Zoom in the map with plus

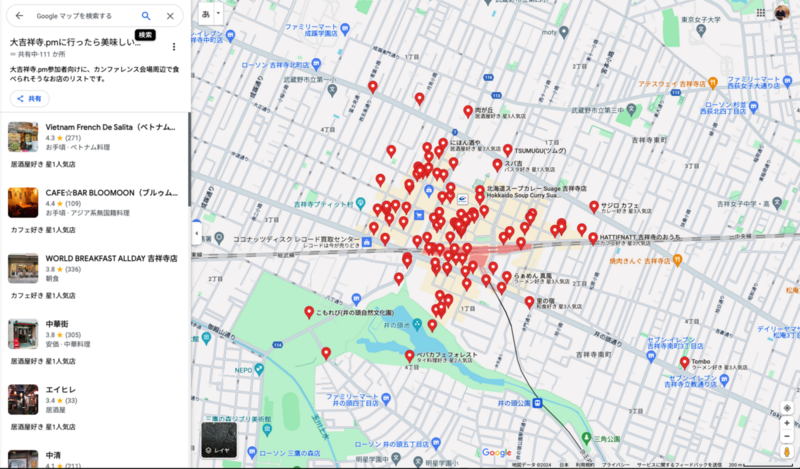tap(787, 423)
